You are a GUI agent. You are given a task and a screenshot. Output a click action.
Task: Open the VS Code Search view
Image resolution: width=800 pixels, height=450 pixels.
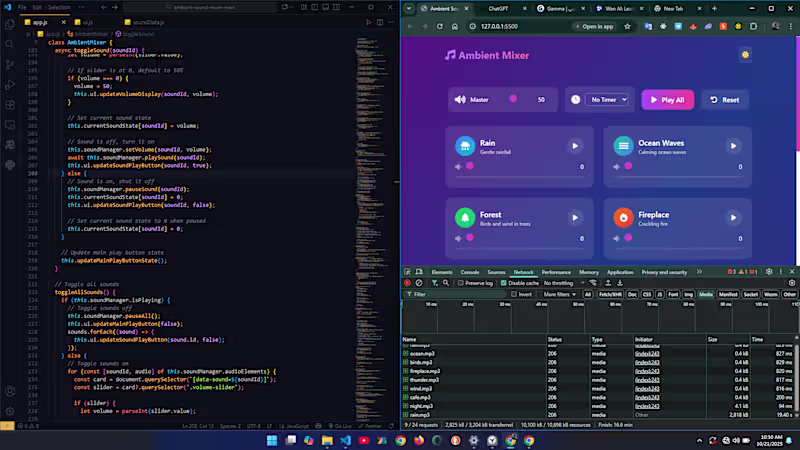pyautogui.click(x=10, y=44)
